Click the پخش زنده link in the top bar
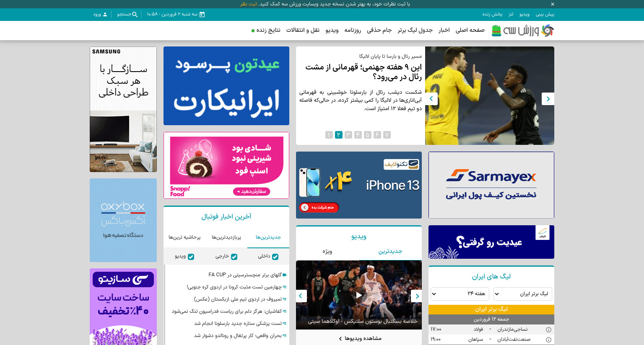The image size is (644, 345). [492, 14]
